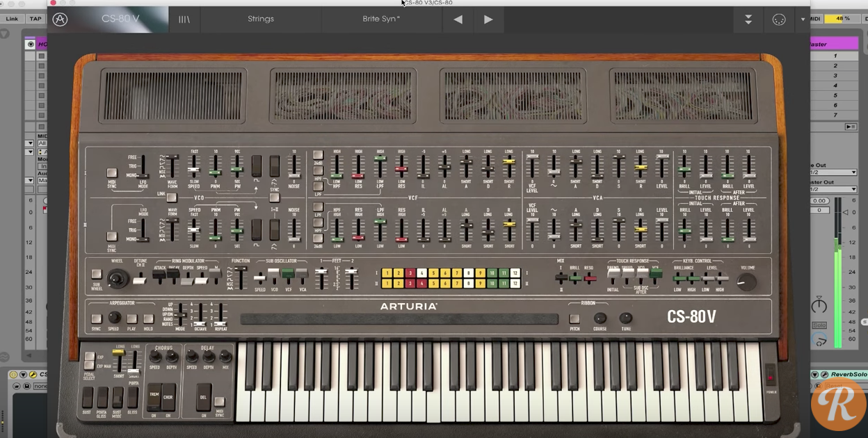Toggle the Chorus ON rocker switch
This screenshot has width=868, height=438.
point(168,397)
